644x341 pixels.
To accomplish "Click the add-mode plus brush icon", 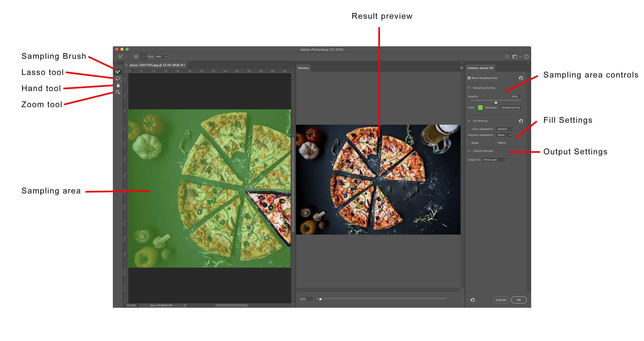I will [x=136, y=57].
